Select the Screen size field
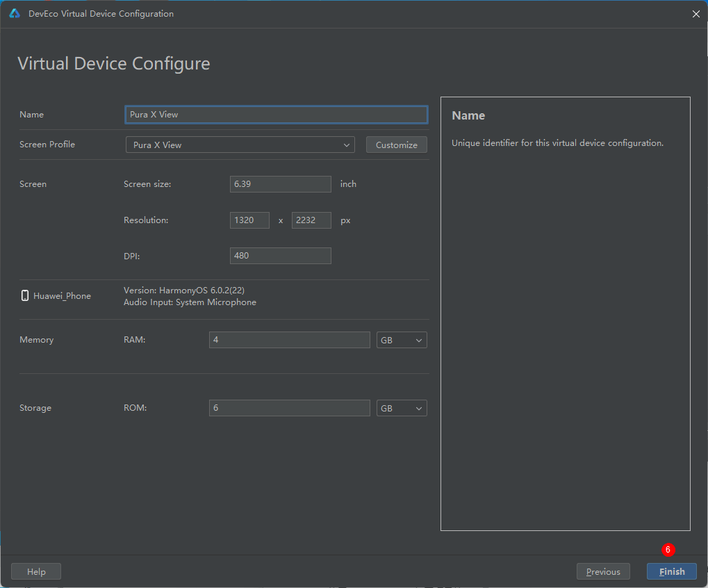 (x=281, y=184)
